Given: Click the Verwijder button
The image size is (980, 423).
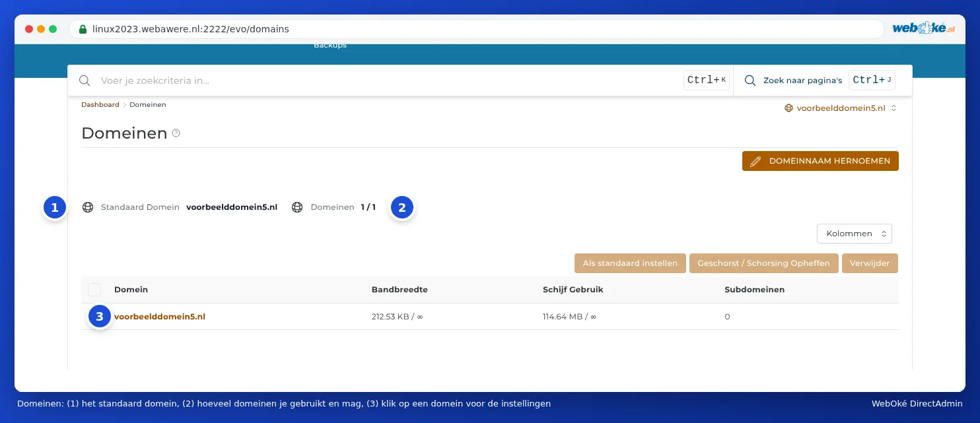Looking at the screenshot, I should (870, 263).
